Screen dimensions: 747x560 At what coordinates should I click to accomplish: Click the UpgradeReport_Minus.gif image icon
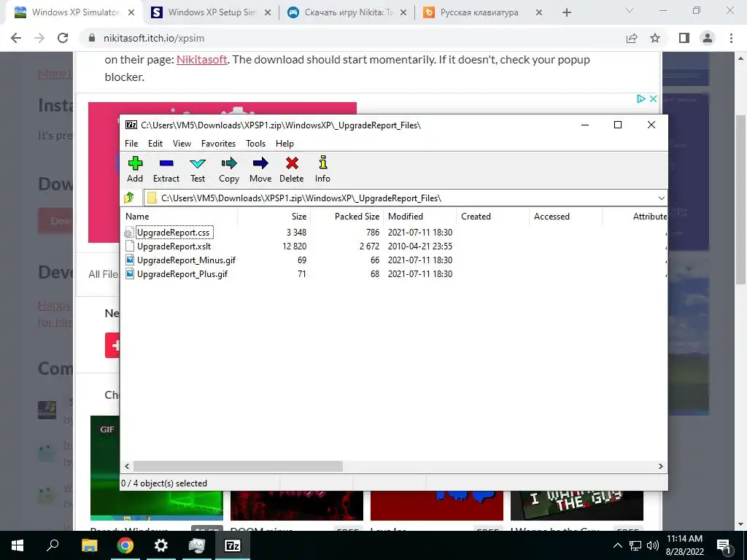coord(129,260)
